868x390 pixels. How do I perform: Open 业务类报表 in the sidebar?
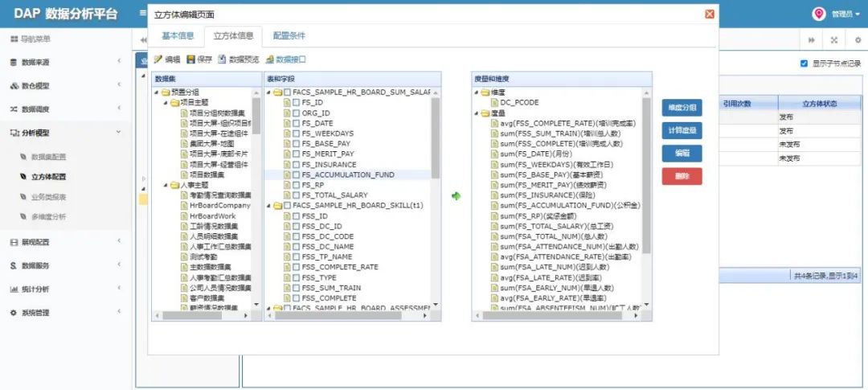(x=49, y=197)
